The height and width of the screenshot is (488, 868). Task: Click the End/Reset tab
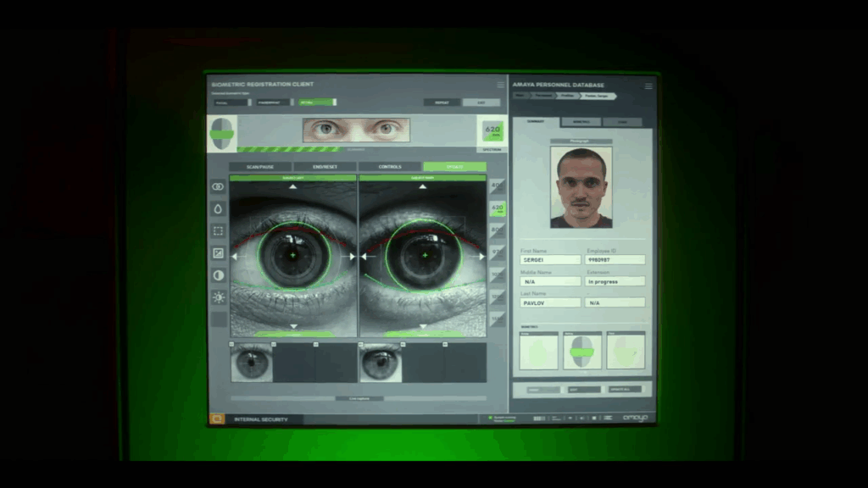pos(325,167)
